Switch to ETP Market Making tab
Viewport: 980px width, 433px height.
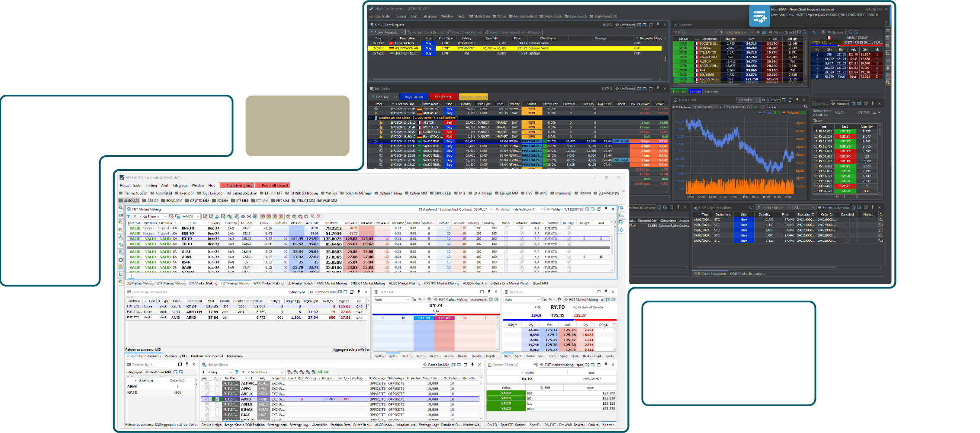click(x=171, y=283)
